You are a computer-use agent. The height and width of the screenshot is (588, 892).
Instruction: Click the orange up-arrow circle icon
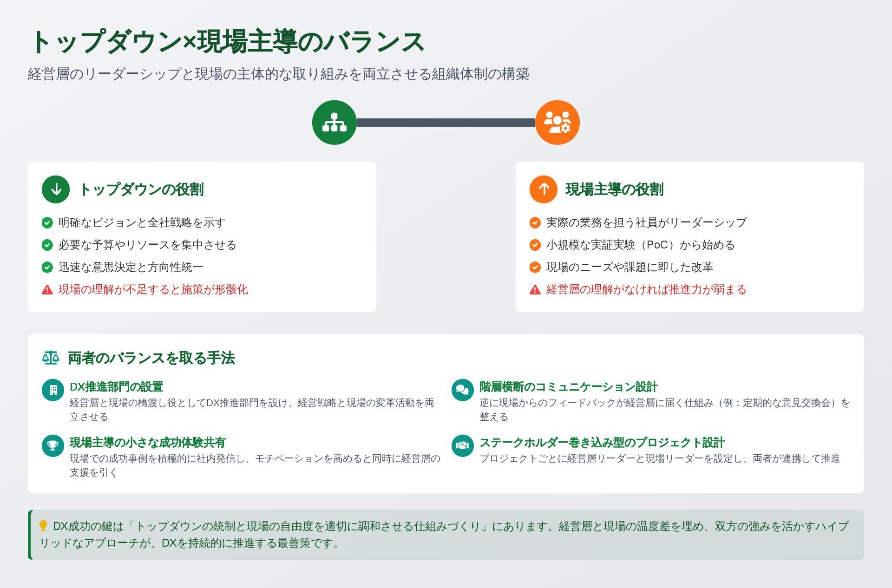pos(543,189)
